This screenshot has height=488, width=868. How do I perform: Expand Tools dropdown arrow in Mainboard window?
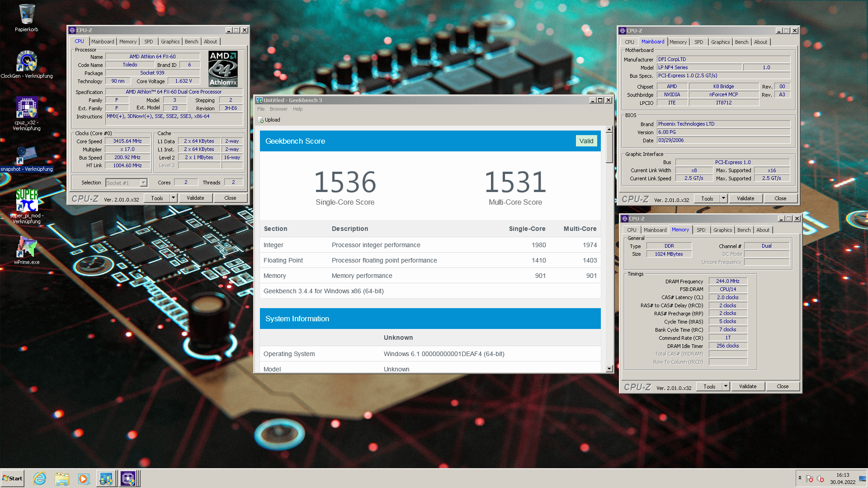pos(723,198)
